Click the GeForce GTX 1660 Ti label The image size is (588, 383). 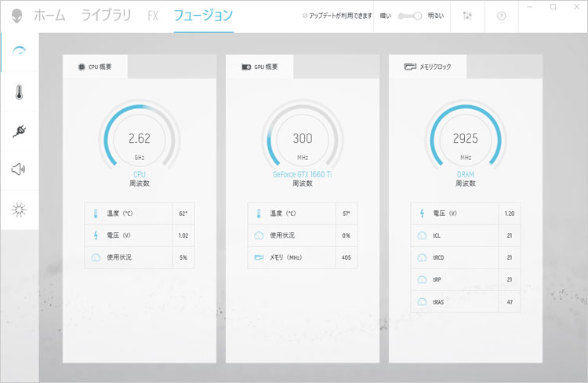pos(303,174)
